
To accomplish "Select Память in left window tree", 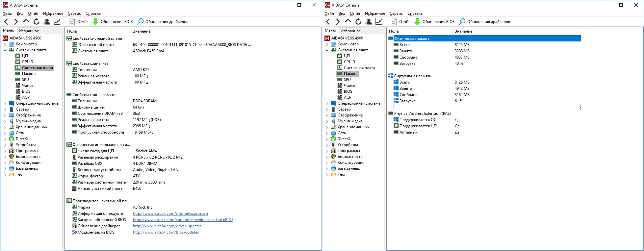I will (x=29, y=74).
